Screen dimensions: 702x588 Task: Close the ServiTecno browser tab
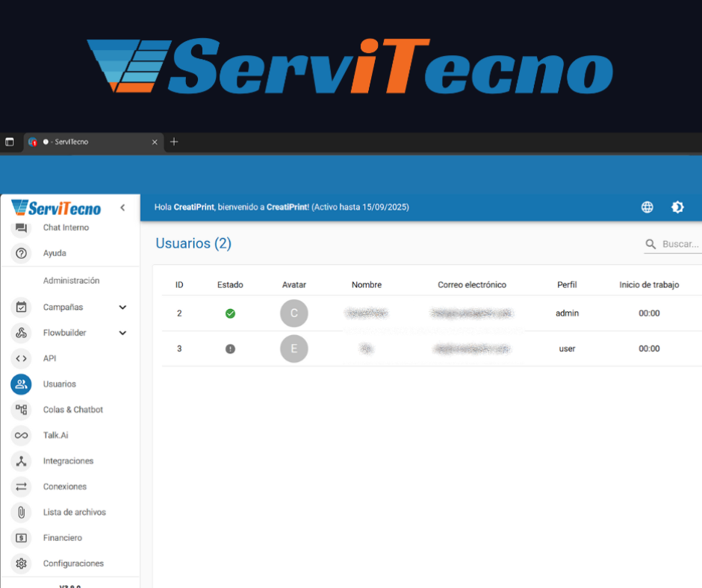pyautogui.click(x=155, y=142)
